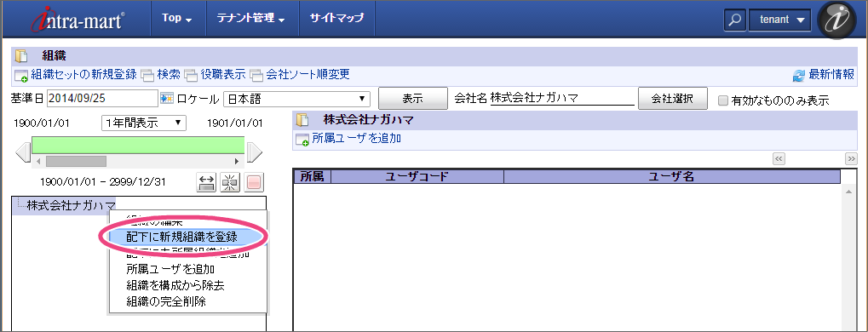Click the 表示 button
The width and height of the screenshot is (868, 332).
pos(412,99)
